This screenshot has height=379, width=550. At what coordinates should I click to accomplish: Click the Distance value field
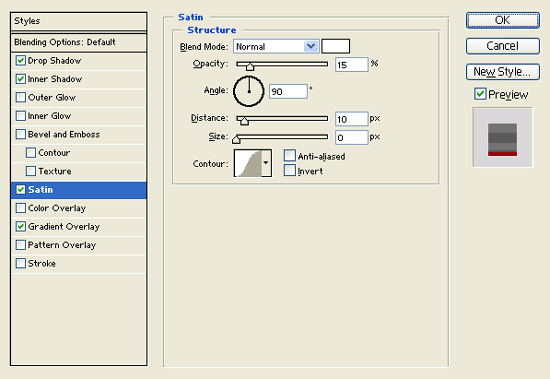352,119
